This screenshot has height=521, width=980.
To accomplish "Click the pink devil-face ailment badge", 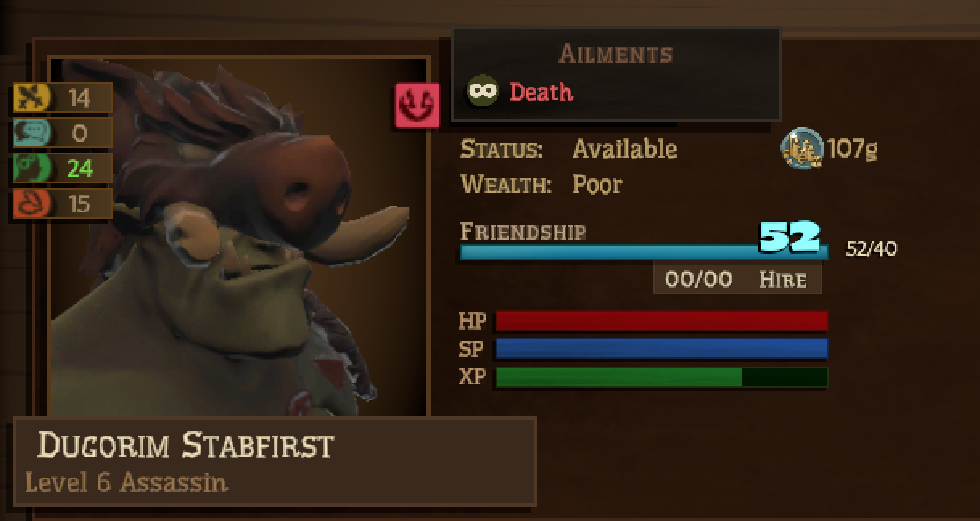I will [417, 105].
